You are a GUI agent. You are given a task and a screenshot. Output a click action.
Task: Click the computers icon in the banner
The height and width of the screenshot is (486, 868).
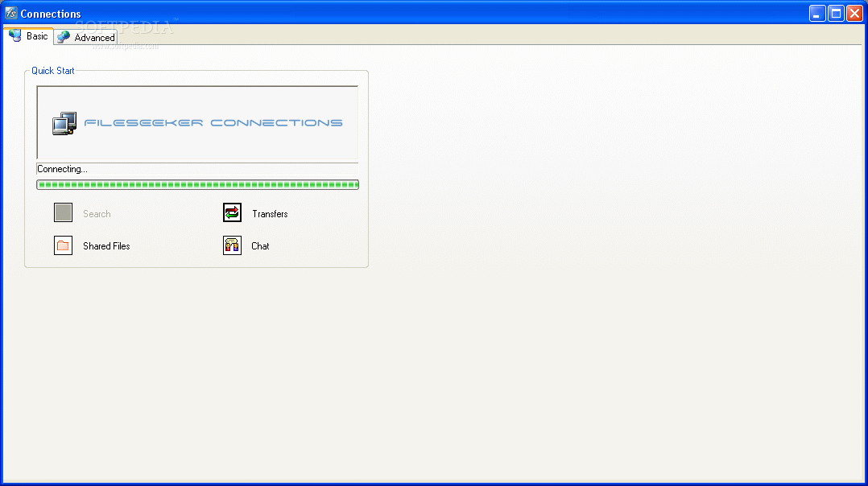64,123
